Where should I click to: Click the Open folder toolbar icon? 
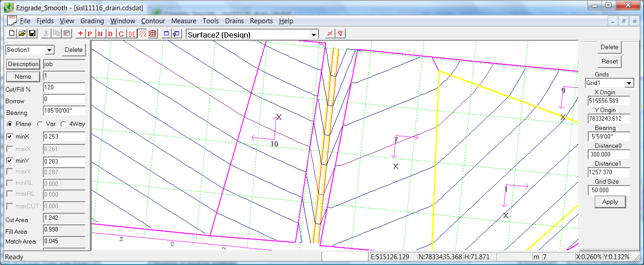tap(22, 34)
